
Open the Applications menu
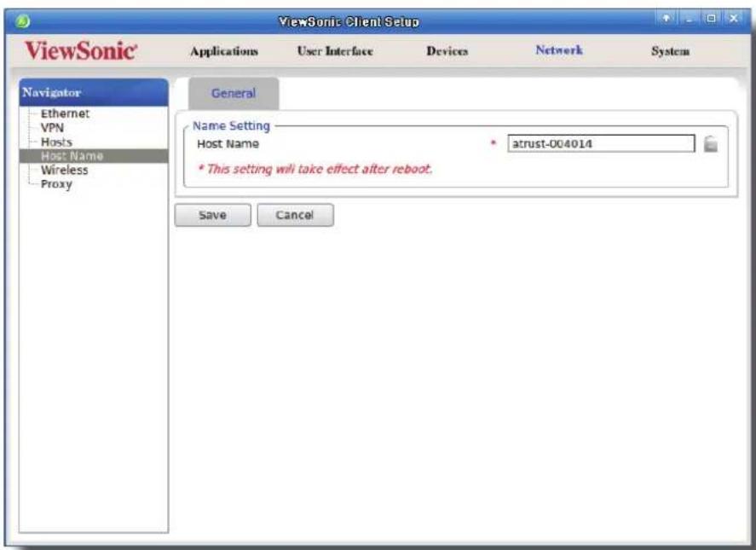tap(224, 51)
